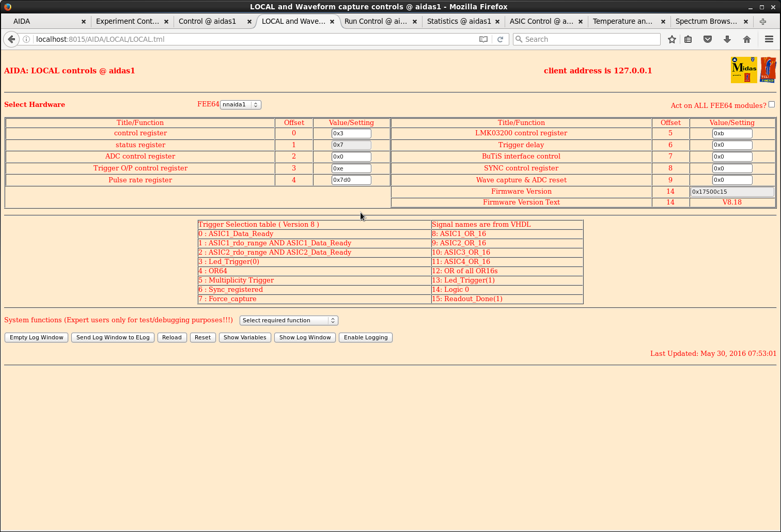Click the reload page icon in address bar

(x=500, y=39)
